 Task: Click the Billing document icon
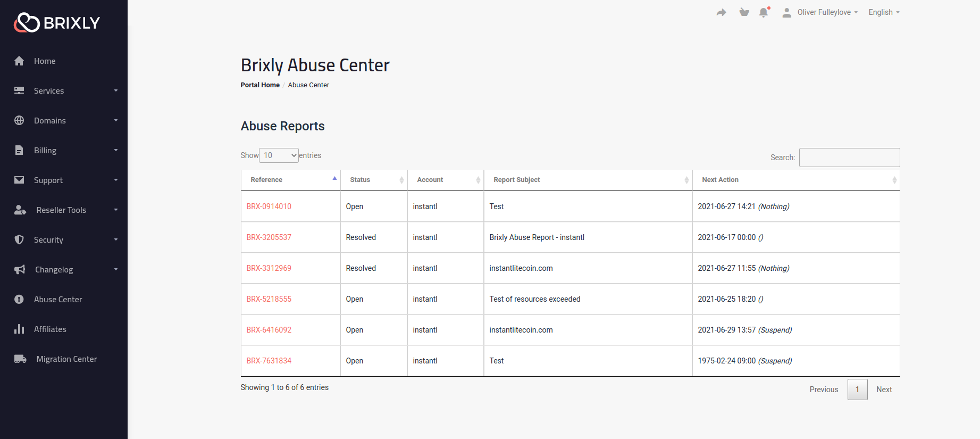pos(19,150)
